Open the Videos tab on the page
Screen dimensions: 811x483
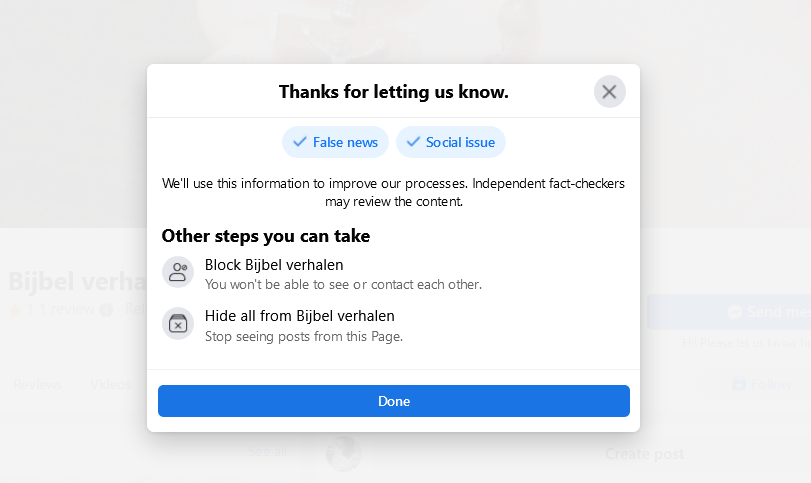(110, 385)
